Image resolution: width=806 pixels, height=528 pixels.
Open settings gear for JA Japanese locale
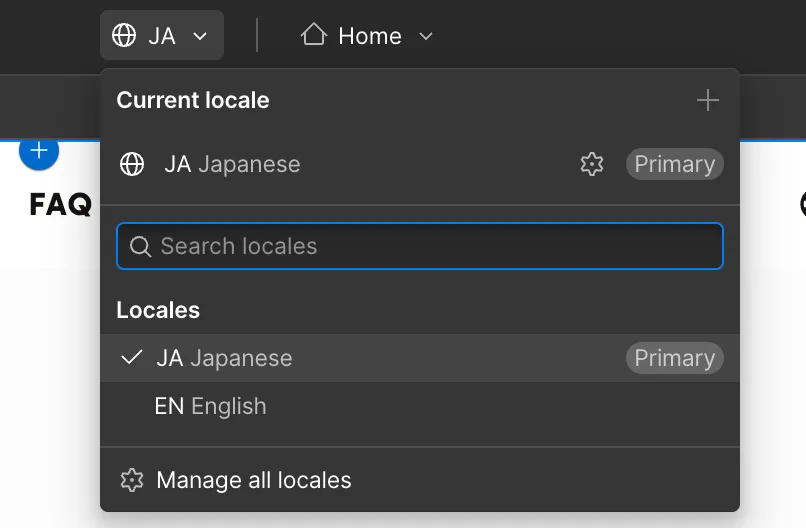(x=592, y=164)
